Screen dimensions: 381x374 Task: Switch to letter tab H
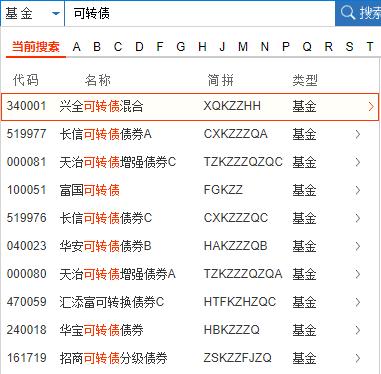pyautogui.click(x=202, y=47)
